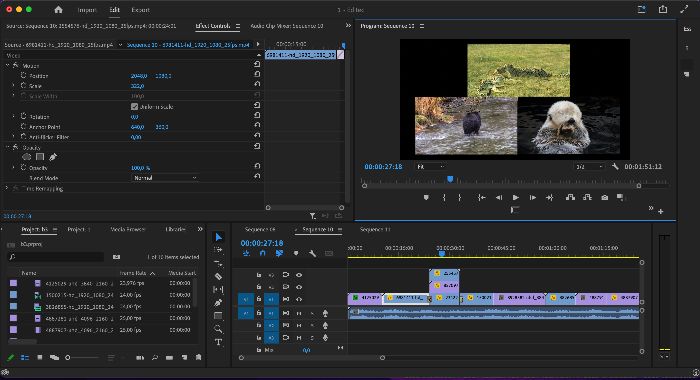Viewport: 700px width, 380px height.
Task: Play in Program monitor
Action: pyautogui.click(x=516, y=197)
